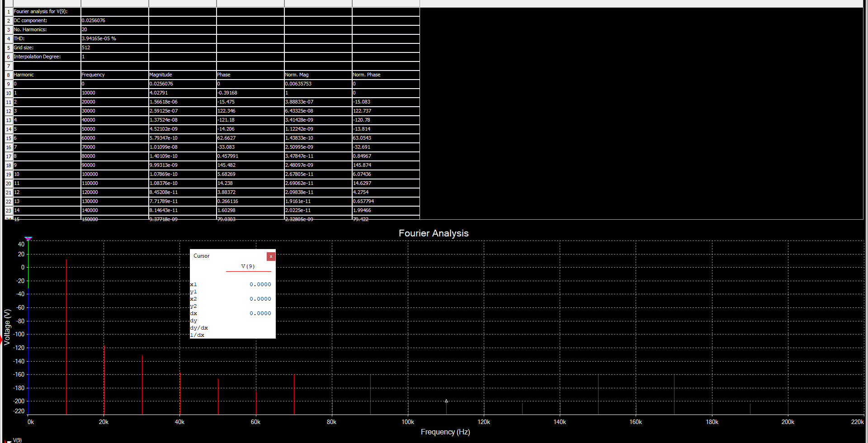This screenshot has height=443, width=868.
Task: Click the dx value 0.0000 in the Cursor window
Action: (x=260, y=313)
